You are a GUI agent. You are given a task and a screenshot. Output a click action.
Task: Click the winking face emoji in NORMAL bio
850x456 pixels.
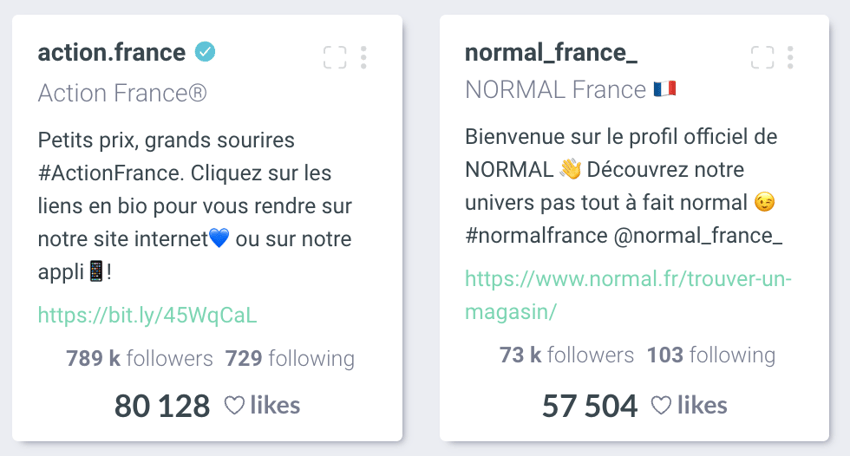click(764, 202)
